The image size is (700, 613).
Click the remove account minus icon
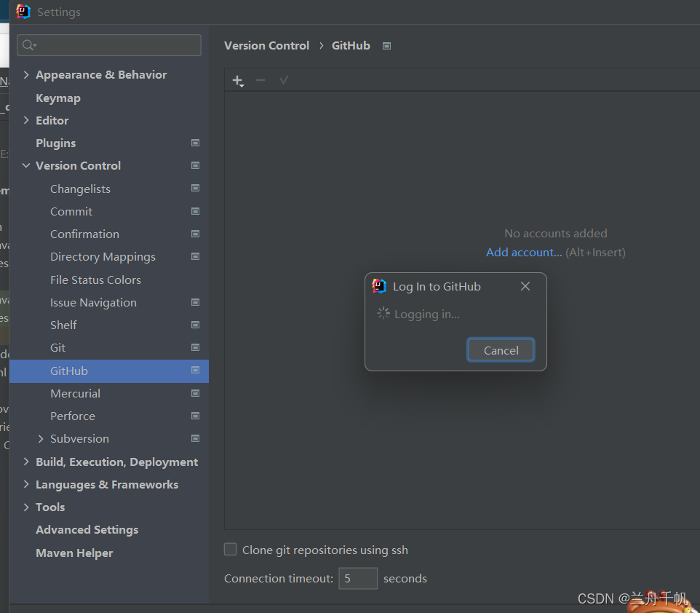tap(260, 80)
